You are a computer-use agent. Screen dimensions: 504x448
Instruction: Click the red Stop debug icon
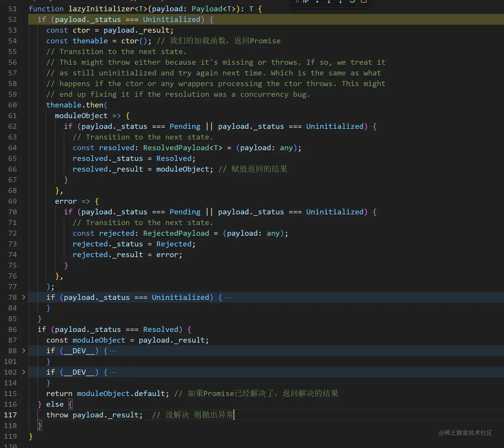[364, 1]
